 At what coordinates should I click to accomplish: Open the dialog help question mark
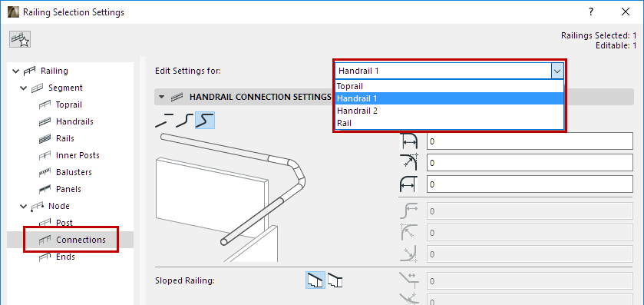point(591,12)
